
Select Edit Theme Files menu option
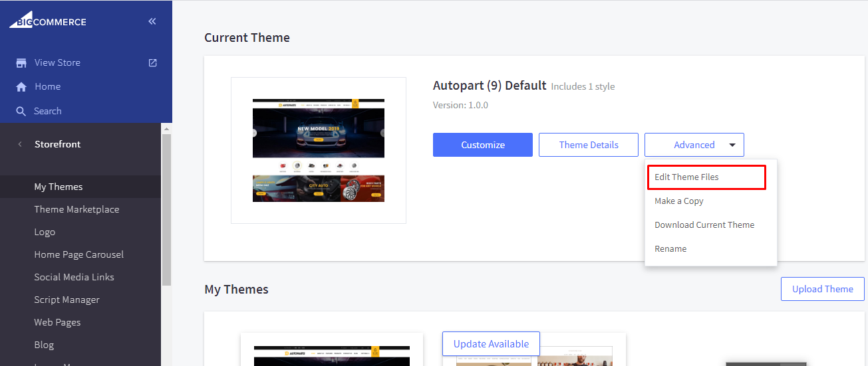686,177
